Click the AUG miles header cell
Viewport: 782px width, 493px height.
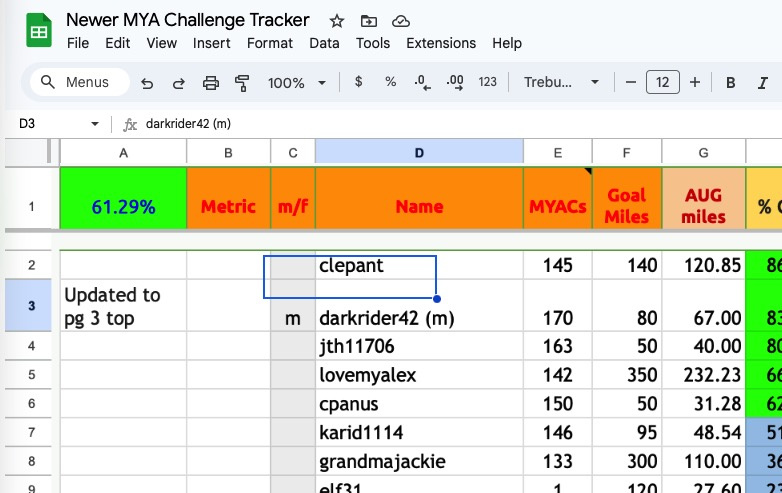pos(703,198)
